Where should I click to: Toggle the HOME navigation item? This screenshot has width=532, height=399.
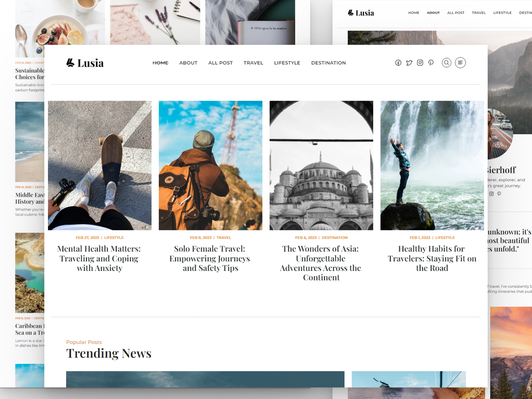click(x=160, y=63)
